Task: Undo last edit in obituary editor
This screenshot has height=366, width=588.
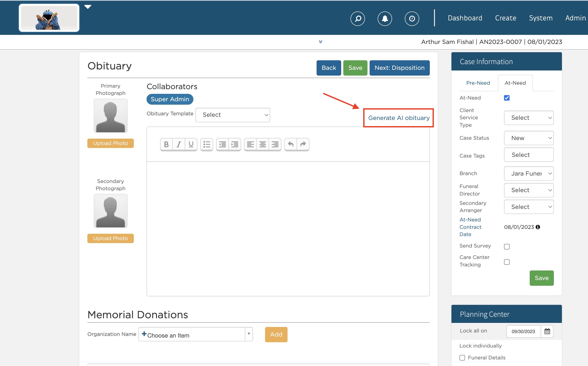Action: coord(291,144)
